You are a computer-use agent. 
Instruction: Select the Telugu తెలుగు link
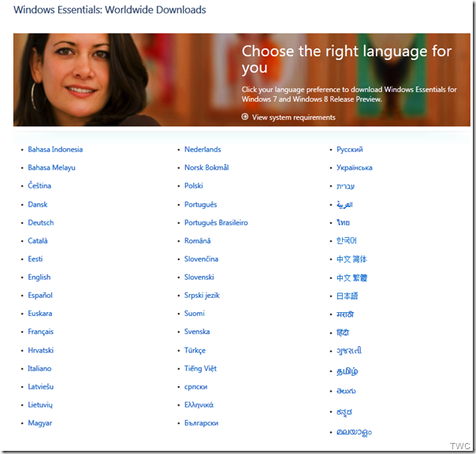tap(346, 391)
